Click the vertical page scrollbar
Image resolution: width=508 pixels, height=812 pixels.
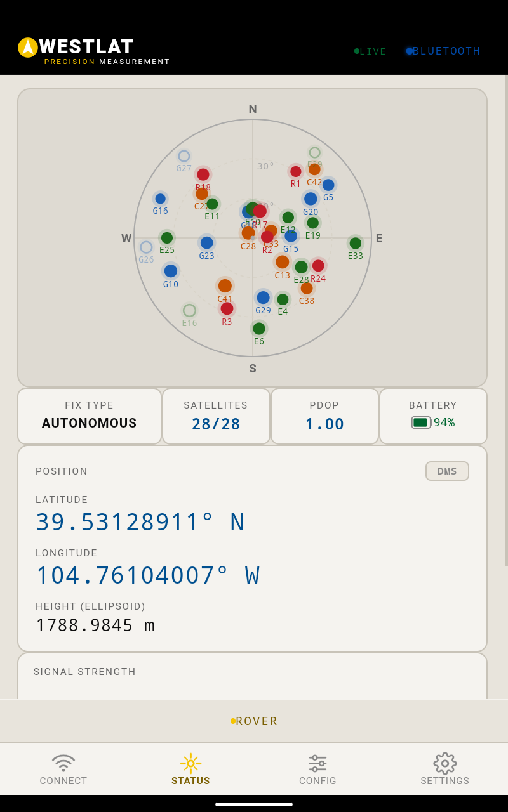click(506, 320)
